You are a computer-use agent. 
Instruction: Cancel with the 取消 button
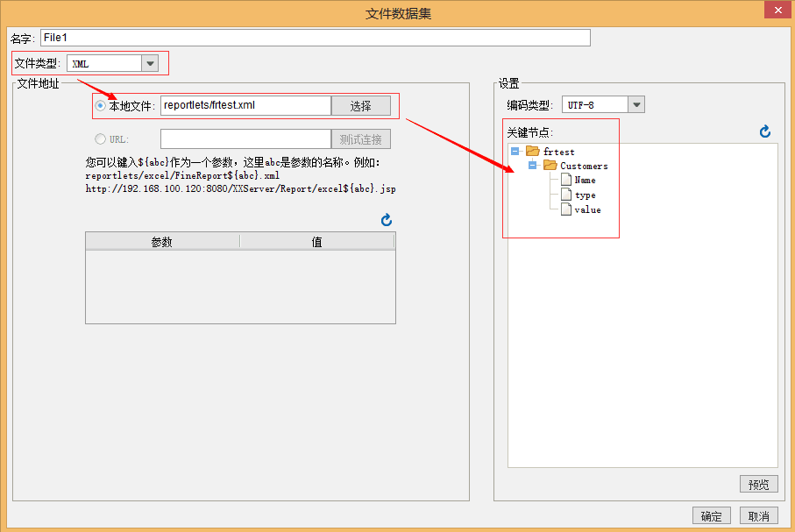(758, 516)
